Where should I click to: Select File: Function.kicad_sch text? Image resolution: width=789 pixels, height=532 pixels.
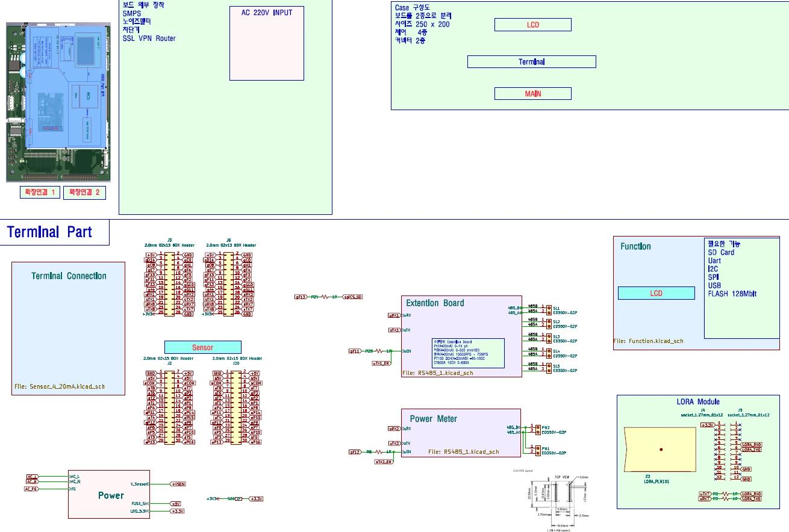[648, 341]
